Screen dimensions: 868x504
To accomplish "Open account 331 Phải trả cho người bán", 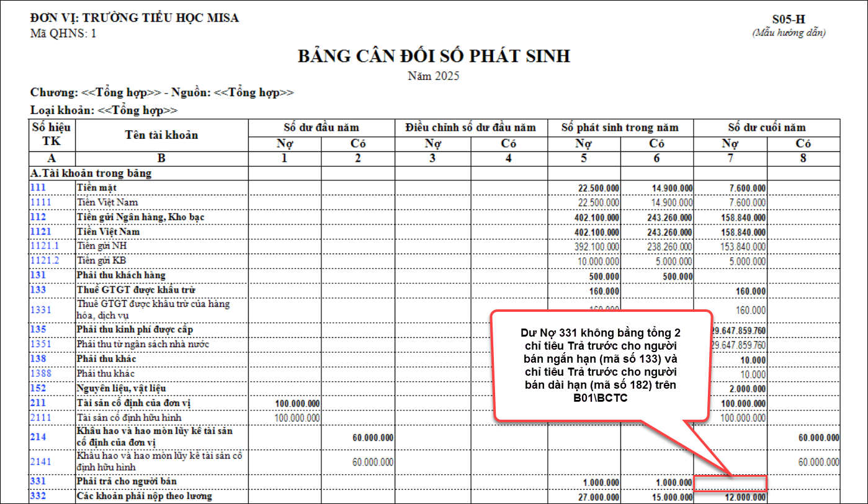I will click(x=38, y=481).
